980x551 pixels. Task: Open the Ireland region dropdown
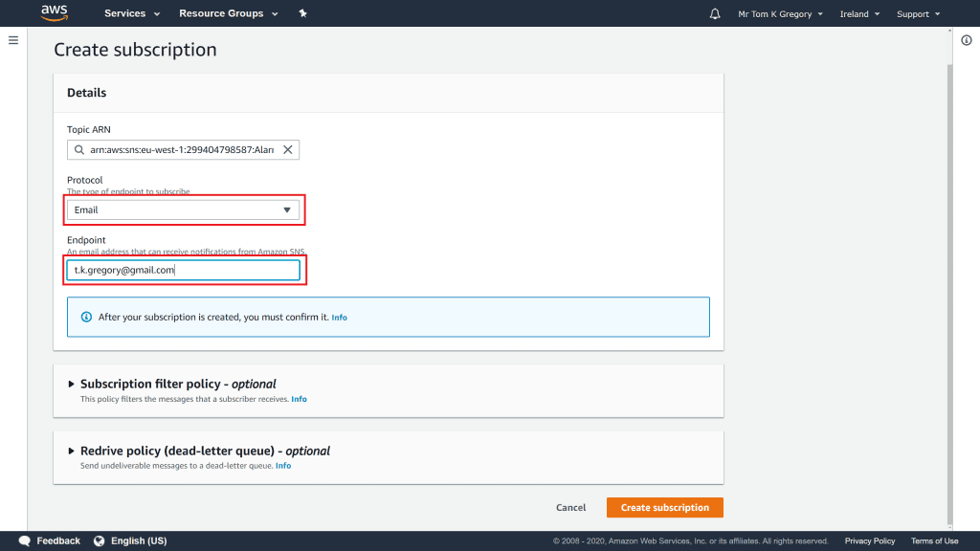[x=859, y=14]
